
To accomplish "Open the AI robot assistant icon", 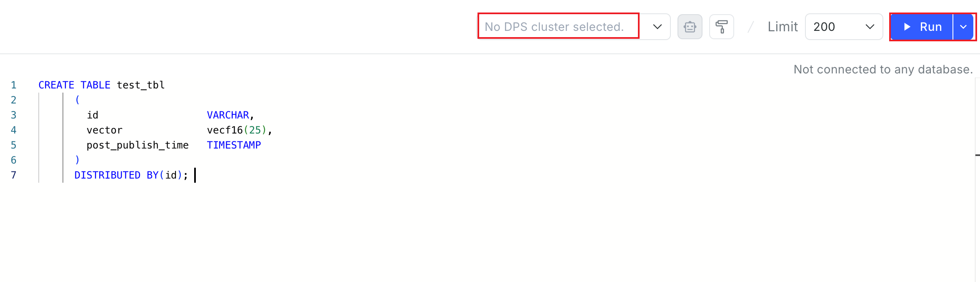I will pos(690,27).
